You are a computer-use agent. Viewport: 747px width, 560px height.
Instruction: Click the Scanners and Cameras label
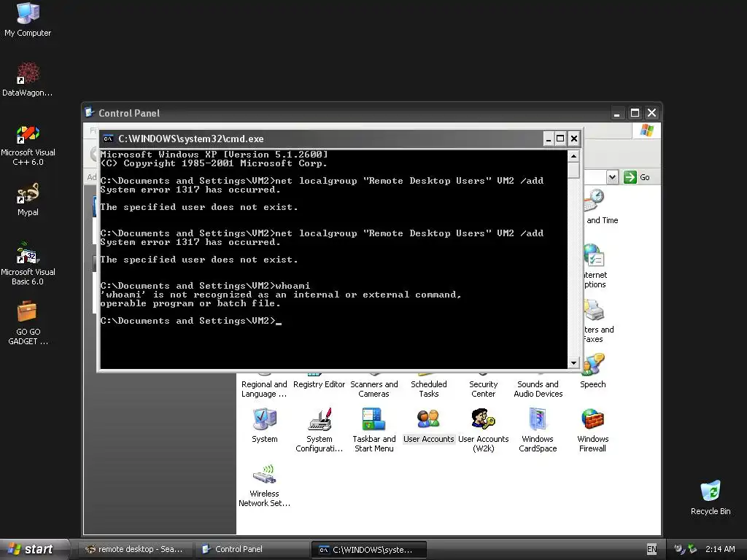374,389
